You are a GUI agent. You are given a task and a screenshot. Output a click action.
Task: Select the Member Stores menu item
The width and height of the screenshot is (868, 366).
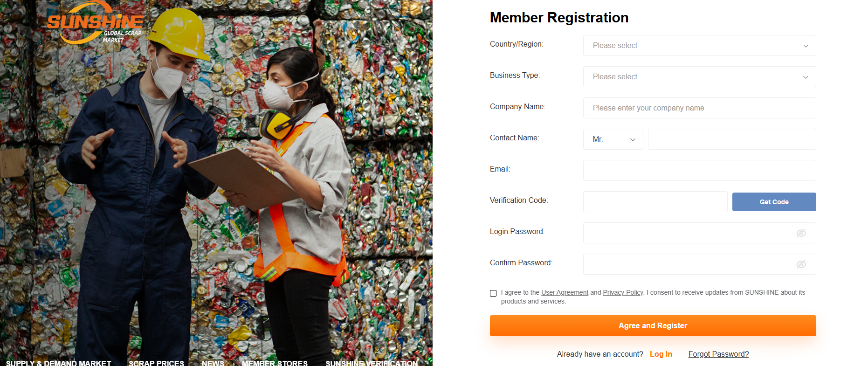275,363
